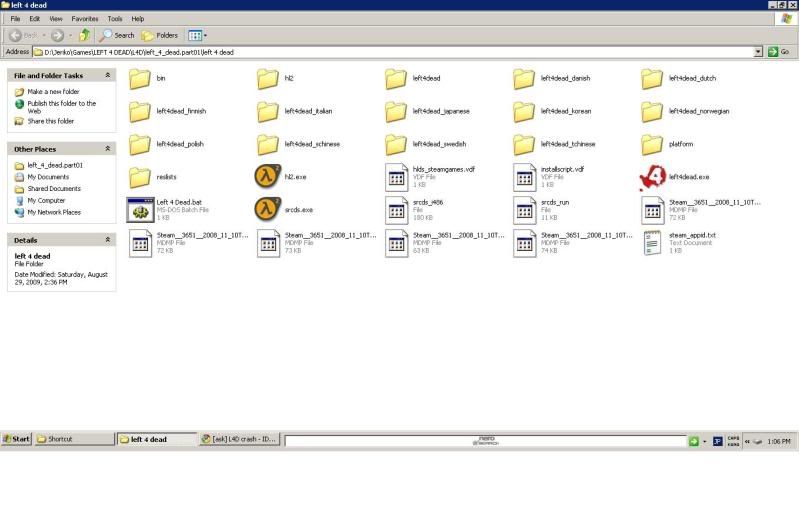Click the Go button next to address bar
The width and height of the screenshot is (799, 526).
(779, 51)
